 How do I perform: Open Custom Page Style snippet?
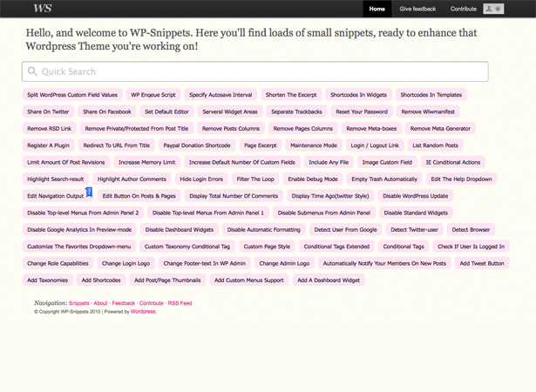267,246
